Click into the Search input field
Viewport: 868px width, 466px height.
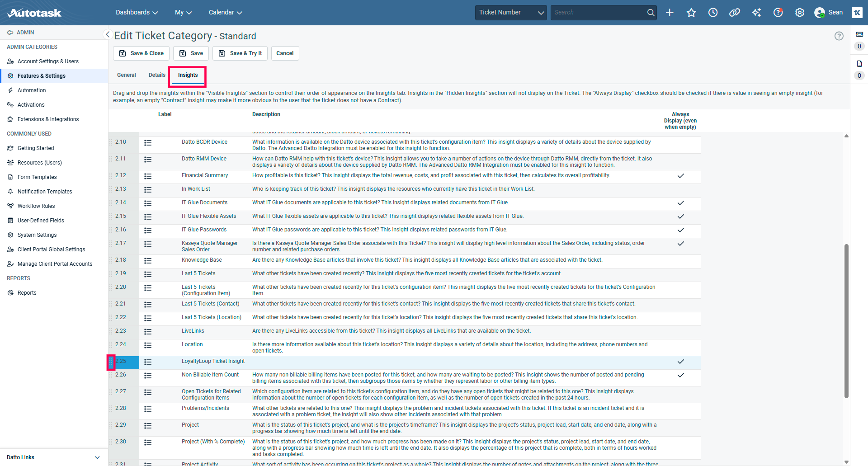tap(598, 13)
